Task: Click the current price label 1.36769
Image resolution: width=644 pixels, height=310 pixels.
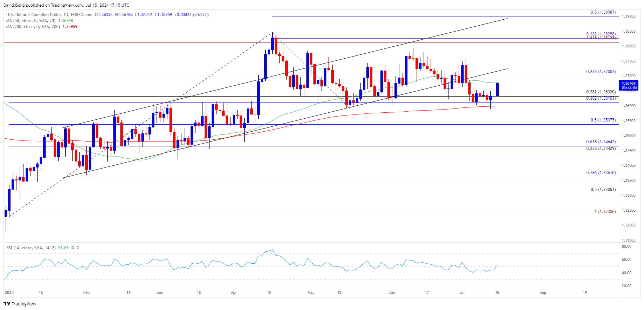Action: (x=628, y=83)
